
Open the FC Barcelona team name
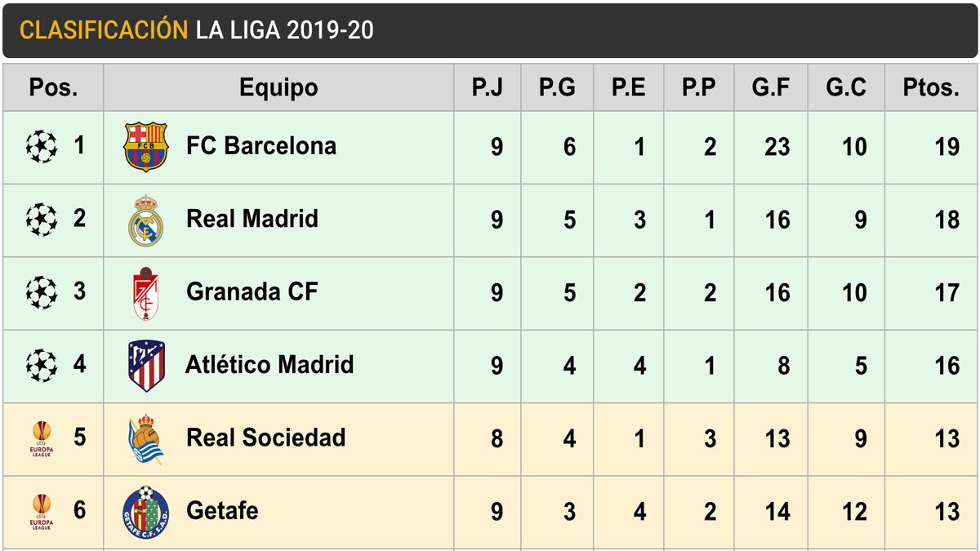[261, 146]
